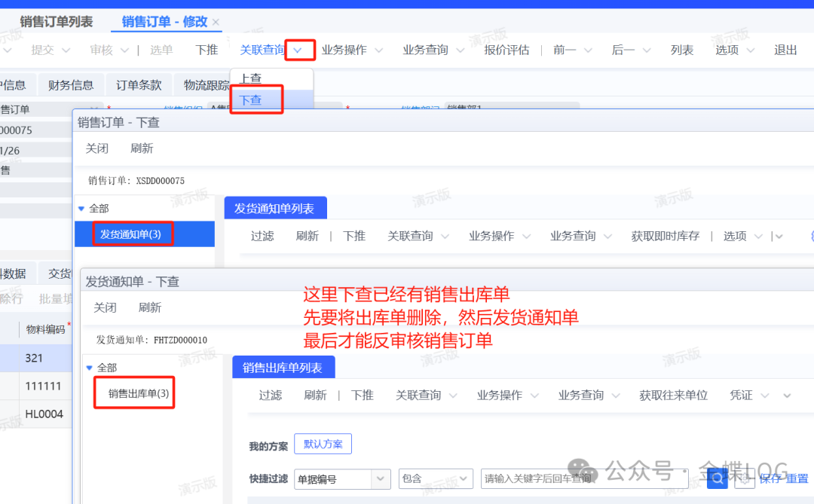Image resolution: width=814 pixels, height=504 pixels.
Task: Expand the 关联查询 dropdown arrow in top toolbar
Action: [x=298, y=50]
